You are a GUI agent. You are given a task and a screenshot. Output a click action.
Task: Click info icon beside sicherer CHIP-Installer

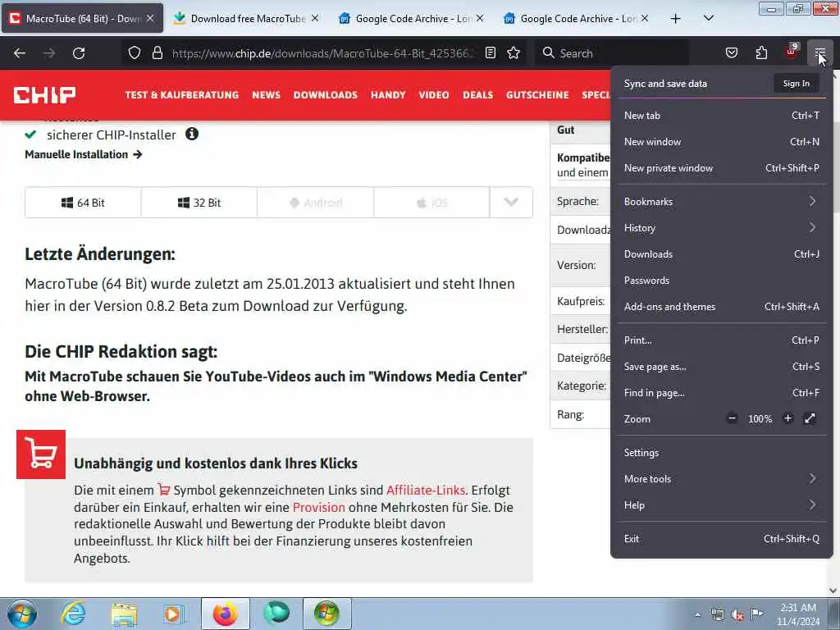192,134
